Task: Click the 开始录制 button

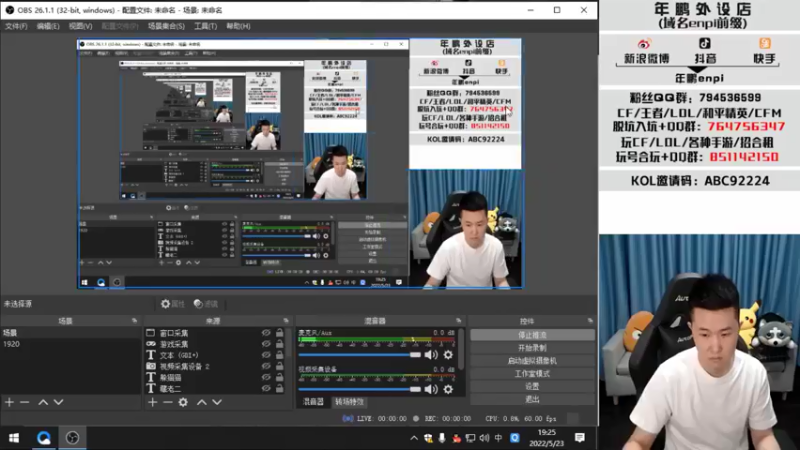Action: 532,348
